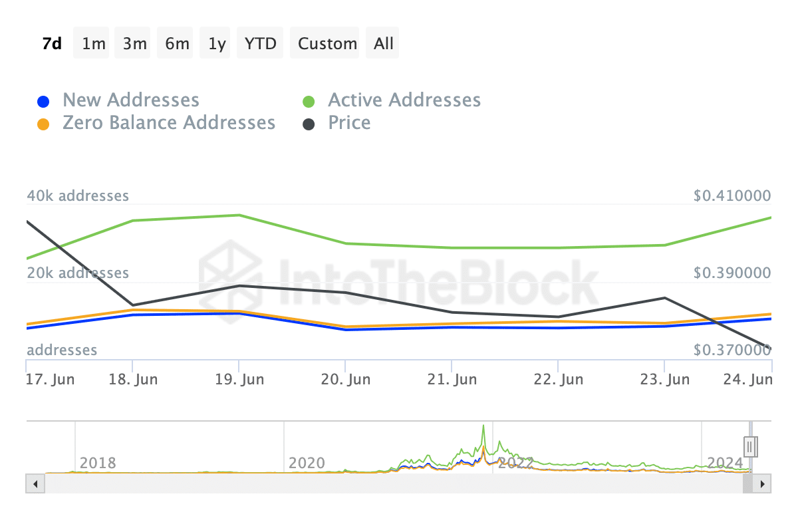Click the blue New Addresses legend dot
The image size is (798, 532).
tap(43, 102)
